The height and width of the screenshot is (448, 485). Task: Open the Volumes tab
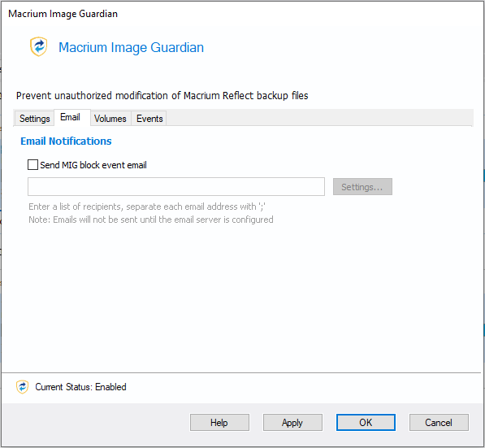coord(110,119)
